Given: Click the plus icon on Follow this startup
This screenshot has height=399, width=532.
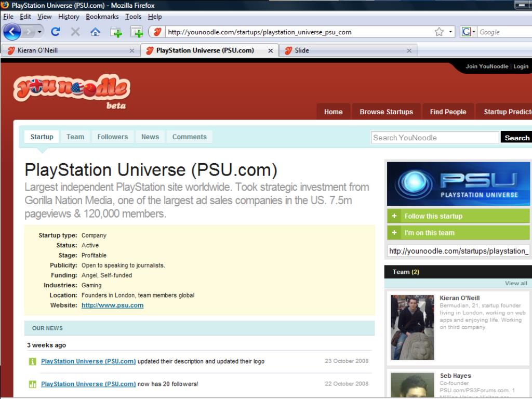Looking at the screenshot, I should point(394,216).
